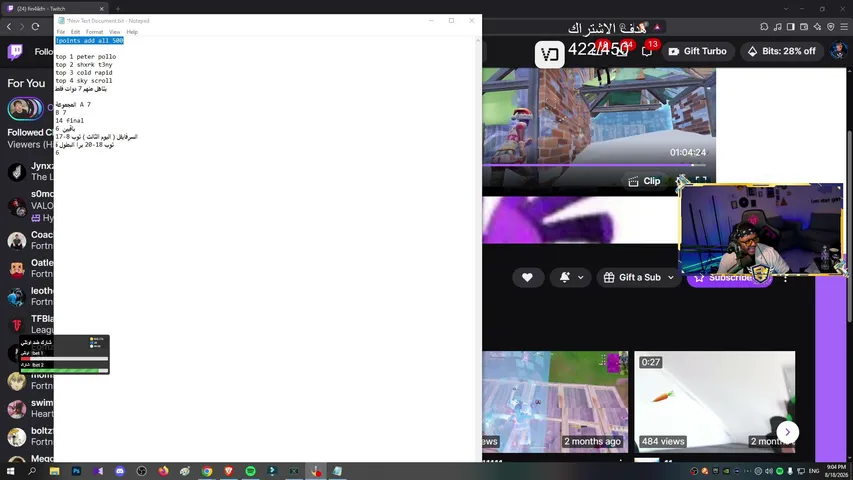Reload the browser page
The width and height of the screenshot is (853, 480).
[x=35, y=27]
